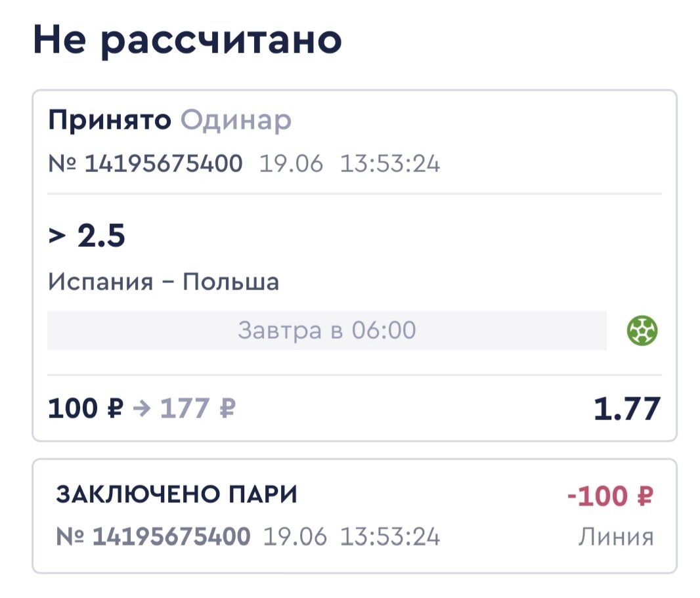Click the -100 ₽ red amount
The width and height of the screenshot is (700, 598).
click(611, 496)
